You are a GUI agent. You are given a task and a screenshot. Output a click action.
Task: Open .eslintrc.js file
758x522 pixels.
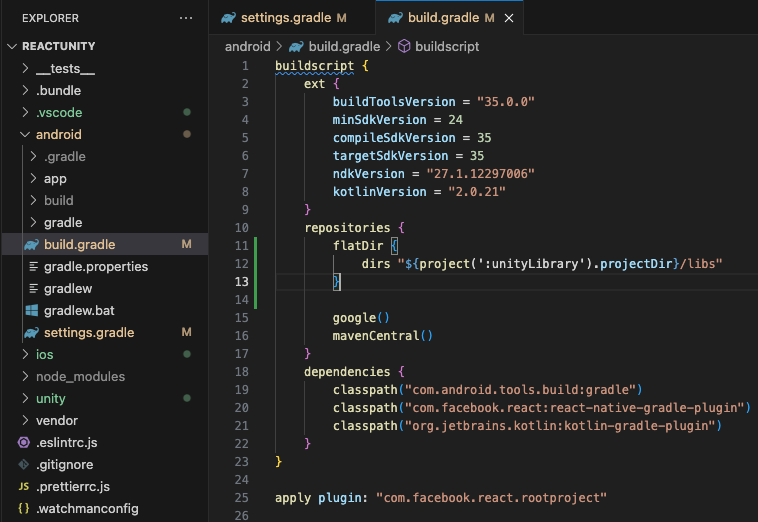[105, 442]
